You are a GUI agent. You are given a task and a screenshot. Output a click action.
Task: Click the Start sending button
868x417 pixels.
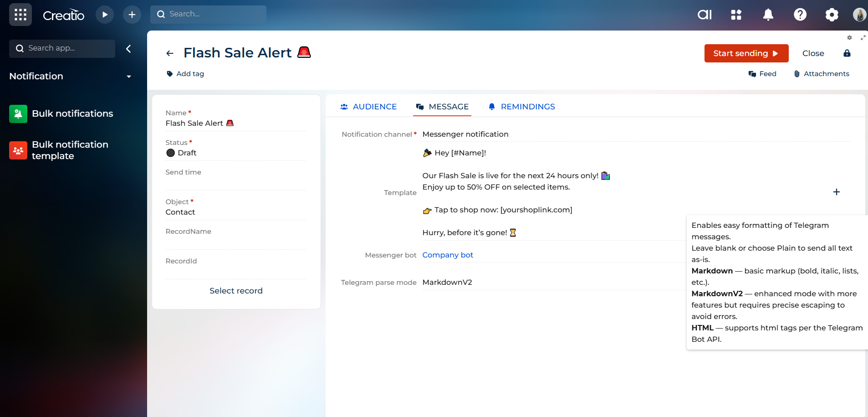[746, 53]
